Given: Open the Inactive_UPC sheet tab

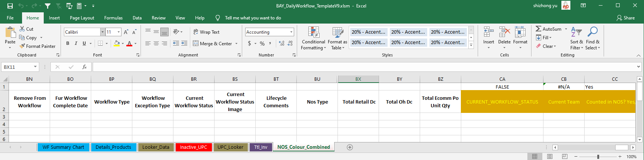Looking at the screenshot, I should (193, 147).
